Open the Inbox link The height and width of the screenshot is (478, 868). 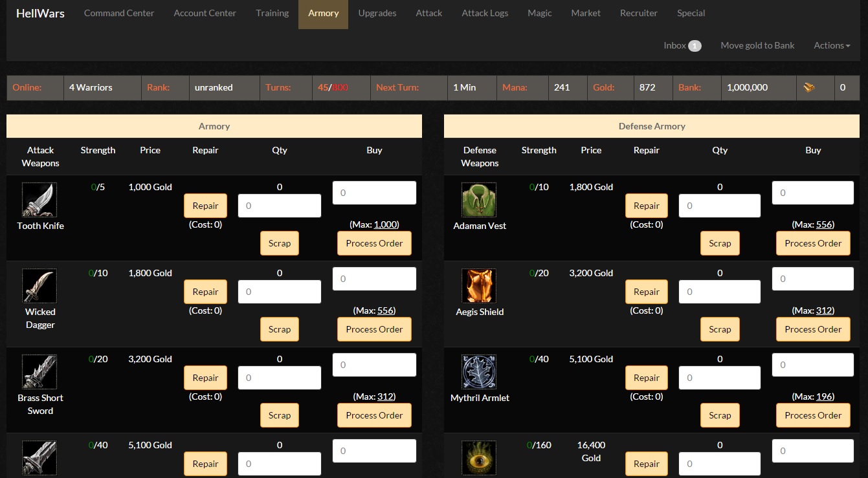(674, 45)
